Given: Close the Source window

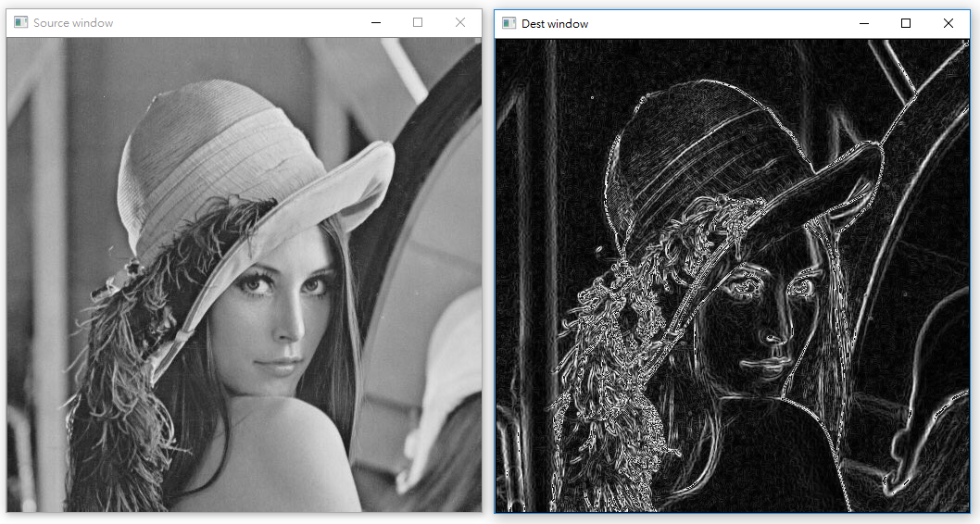Looking at the screenshot, I should point(460,22).
